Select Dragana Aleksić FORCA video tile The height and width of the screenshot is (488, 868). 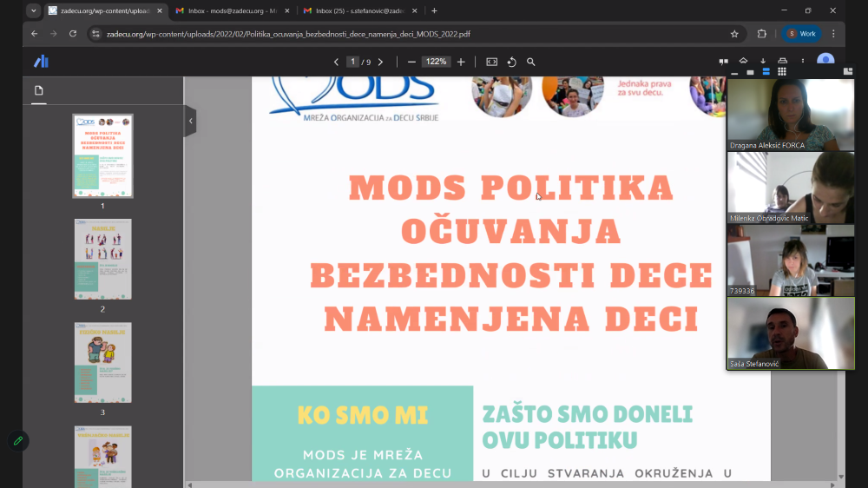click(791, 115)
